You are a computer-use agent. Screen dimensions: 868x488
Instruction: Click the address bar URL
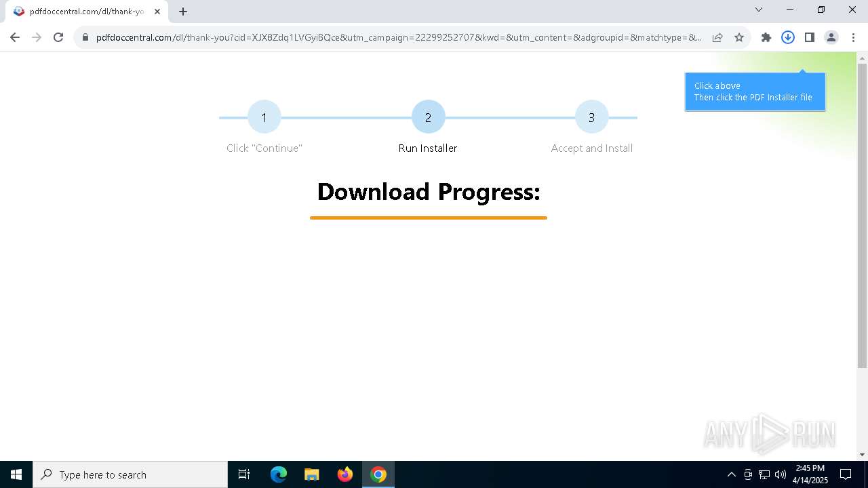coord(399,37)
